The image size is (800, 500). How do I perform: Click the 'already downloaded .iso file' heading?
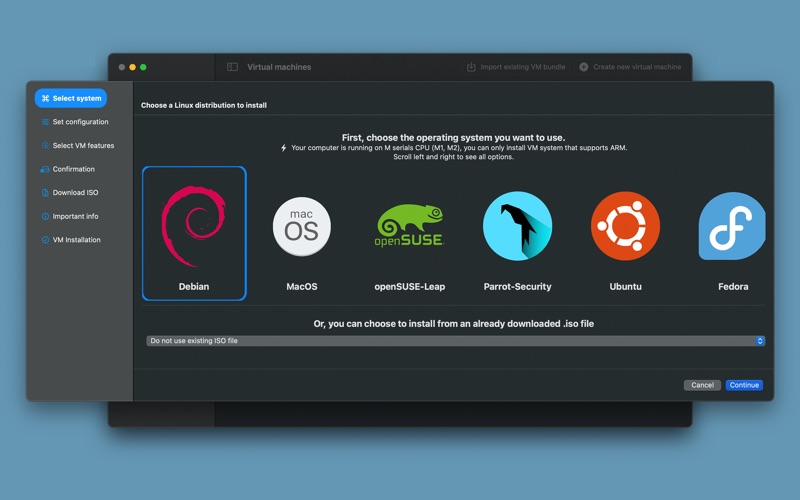click(454, 323)
